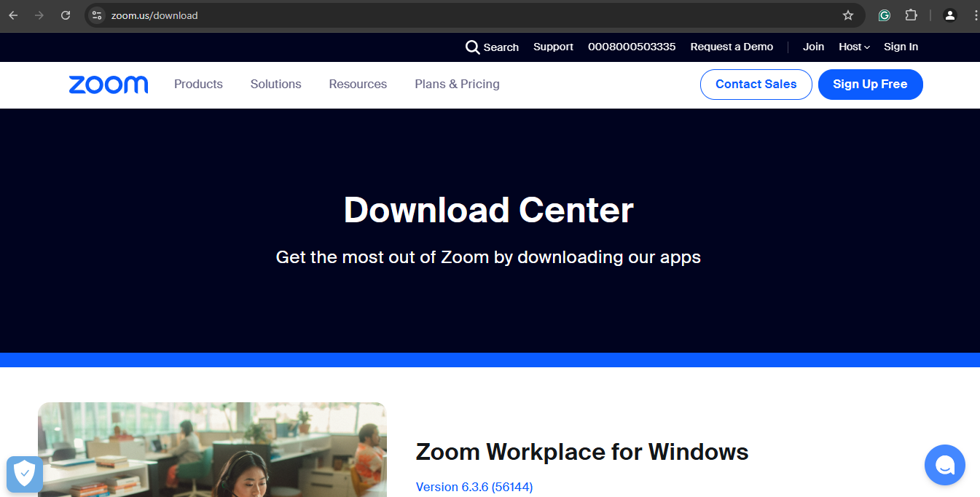This screenshot has width=980, height=497.
Task: Open the Chrome profile avatar
Action: pos(949,15)
